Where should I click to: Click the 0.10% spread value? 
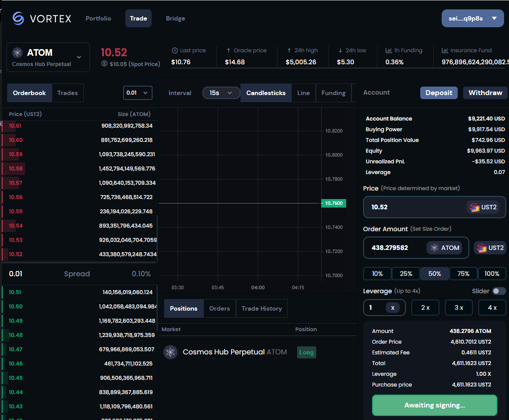[x=141, y=274]
